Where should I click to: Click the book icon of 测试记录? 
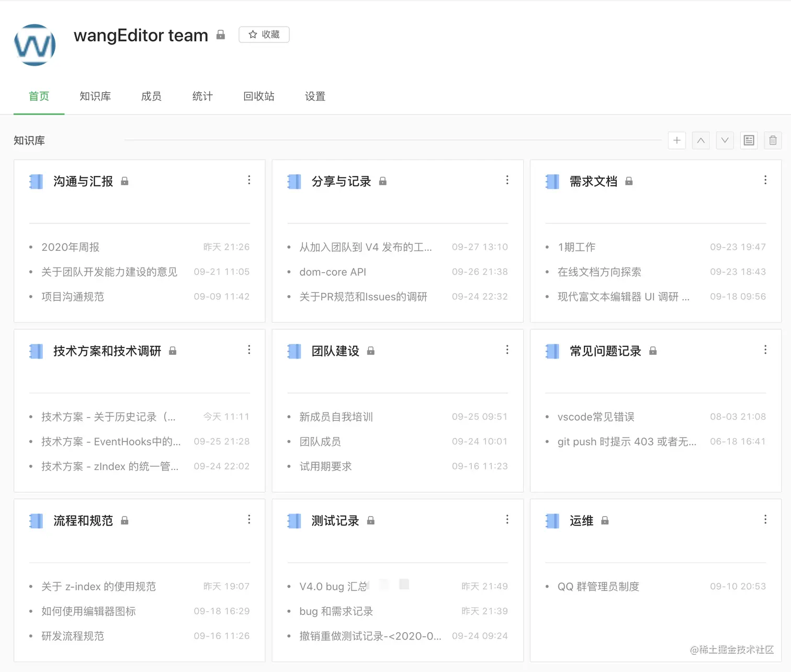294,521
